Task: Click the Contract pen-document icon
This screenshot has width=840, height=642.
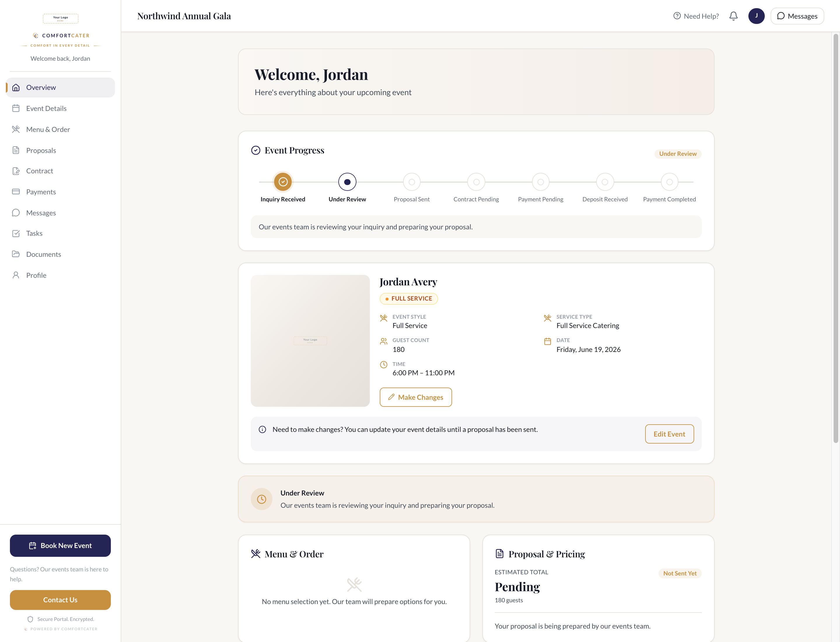Action: coord(16,171)
